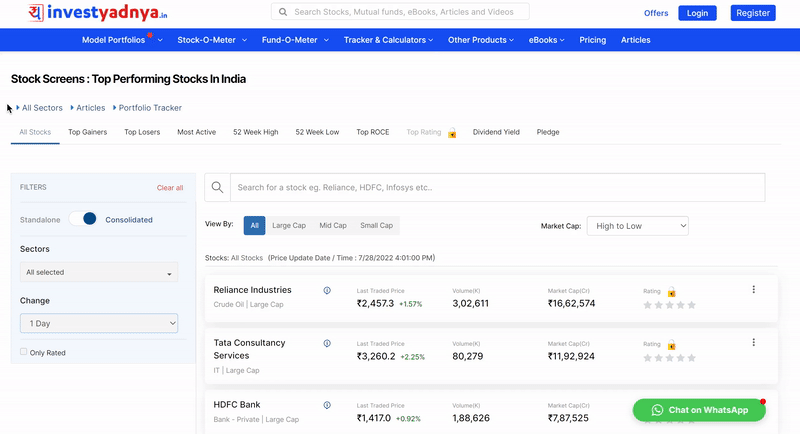
Task: Expand the Change period dropdown
Action: coord(99,323)
